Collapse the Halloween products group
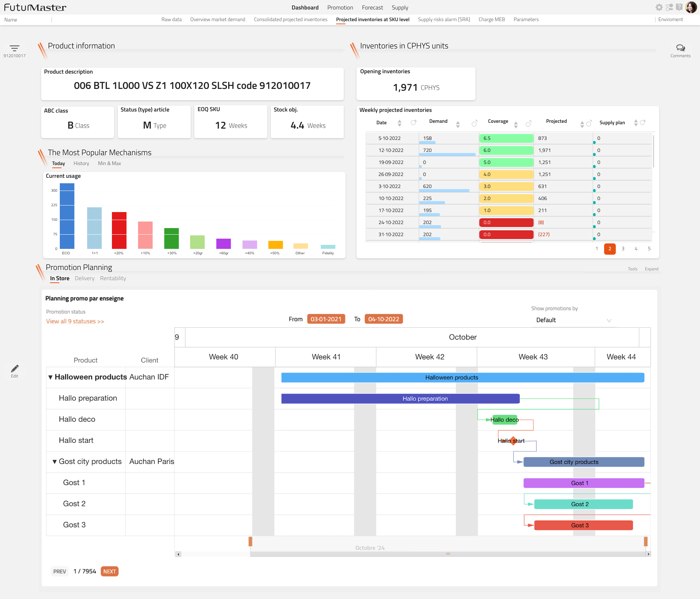 (51, 377)
